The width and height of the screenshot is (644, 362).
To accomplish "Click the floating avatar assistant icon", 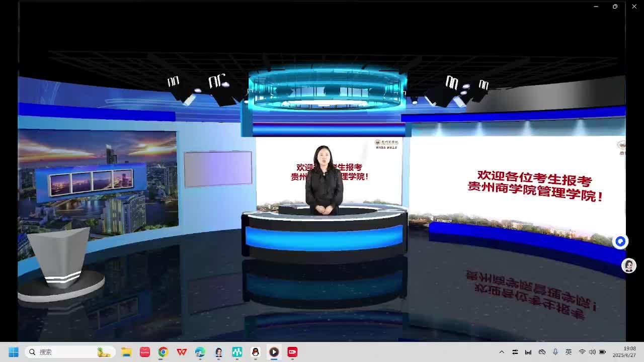I will (629, 265).
